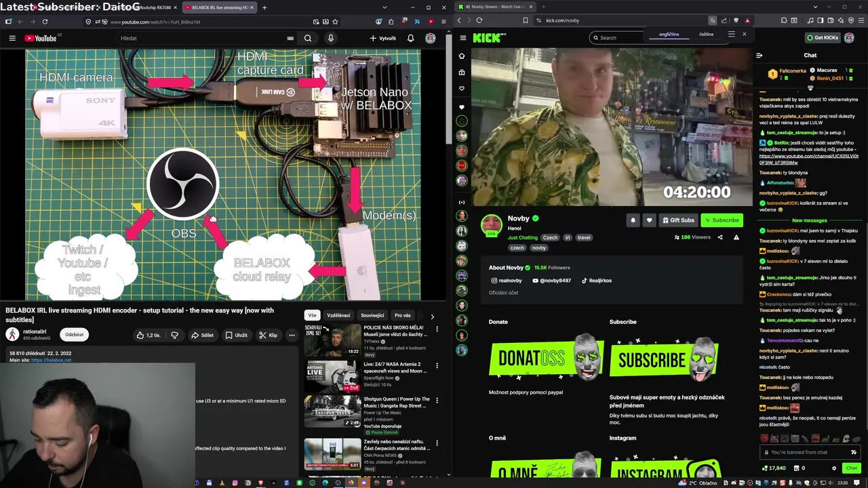868x488 pixels.
Task: Click the Vytvořit create button
Action: 382,39
